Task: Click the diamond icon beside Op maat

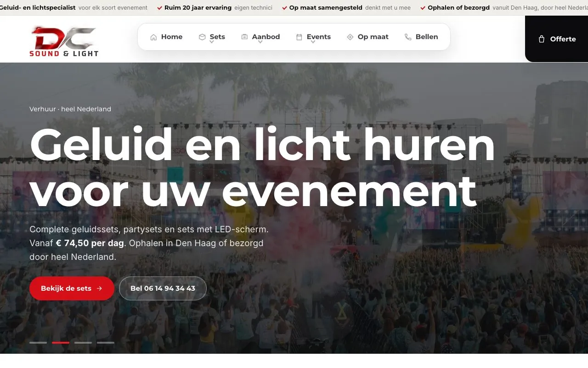Action: (x=350, y=37)
